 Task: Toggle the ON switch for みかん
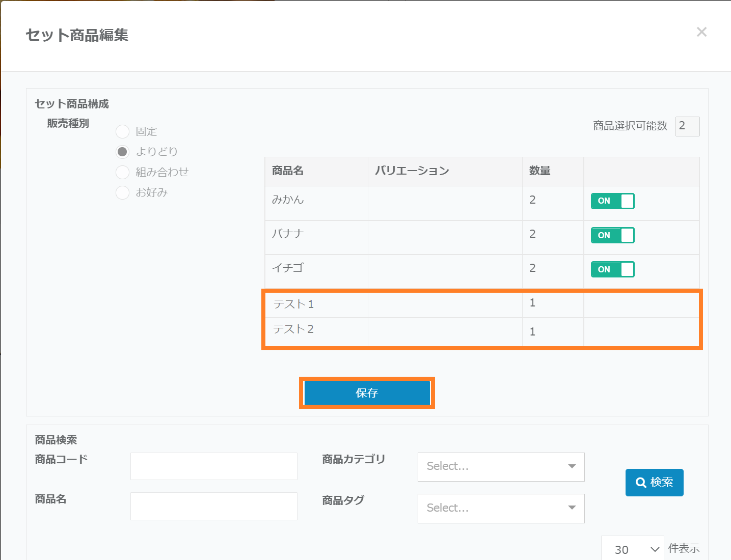[612, 201]
